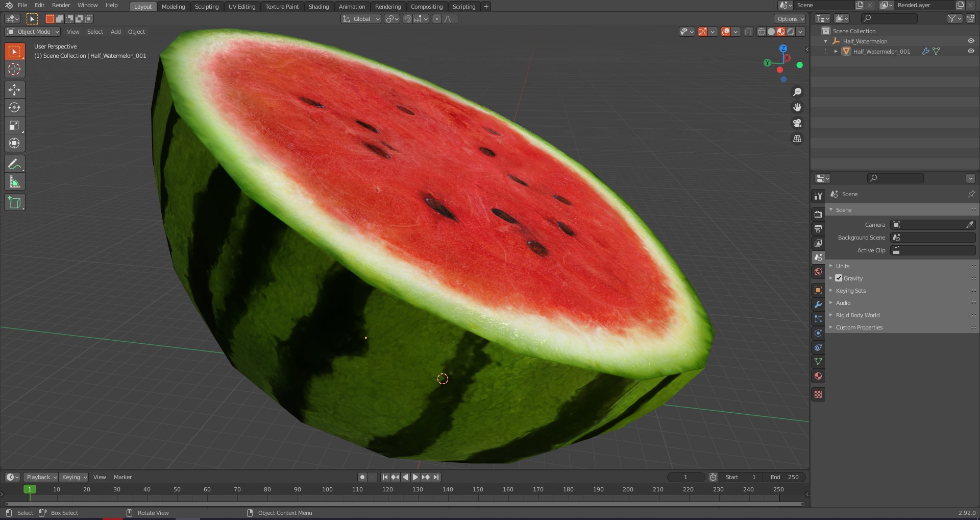Image resolution: width=980 pixels, height=520 pixels.
Task: Open Options dropdown
Action: [x=790, y=19]
